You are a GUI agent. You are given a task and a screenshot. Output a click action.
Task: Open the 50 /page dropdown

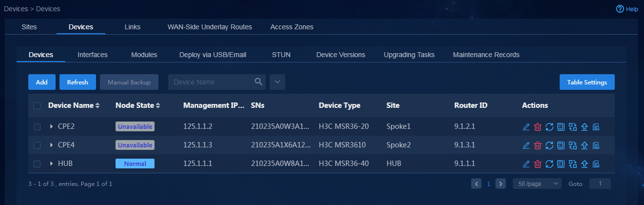(x=537, y=184)
